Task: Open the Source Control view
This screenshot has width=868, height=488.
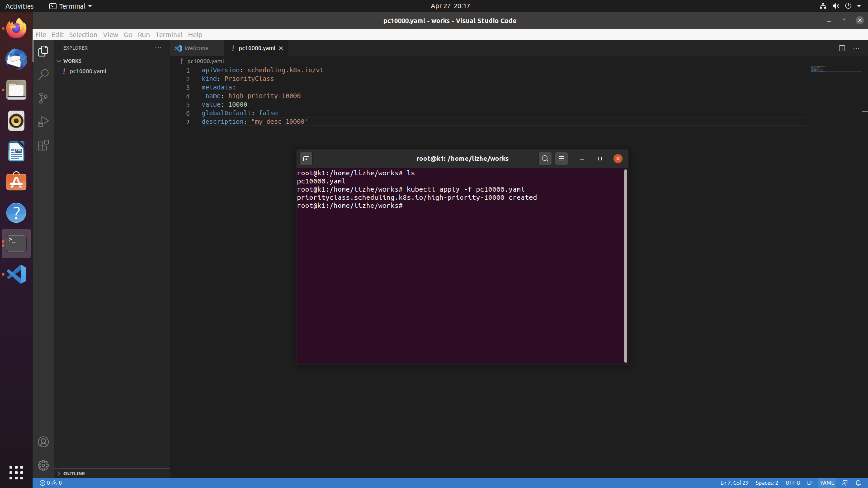Action: [x=43, y=98]
